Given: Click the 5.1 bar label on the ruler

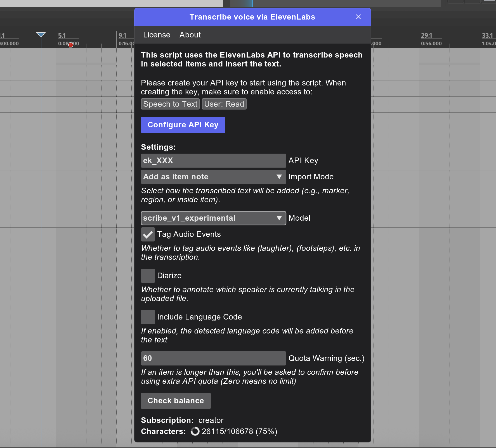Looking at the screenshot, I should (62, 35).
